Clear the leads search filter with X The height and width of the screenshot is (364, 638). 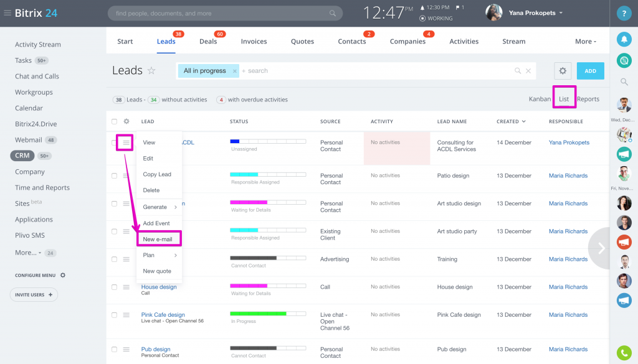528,71
